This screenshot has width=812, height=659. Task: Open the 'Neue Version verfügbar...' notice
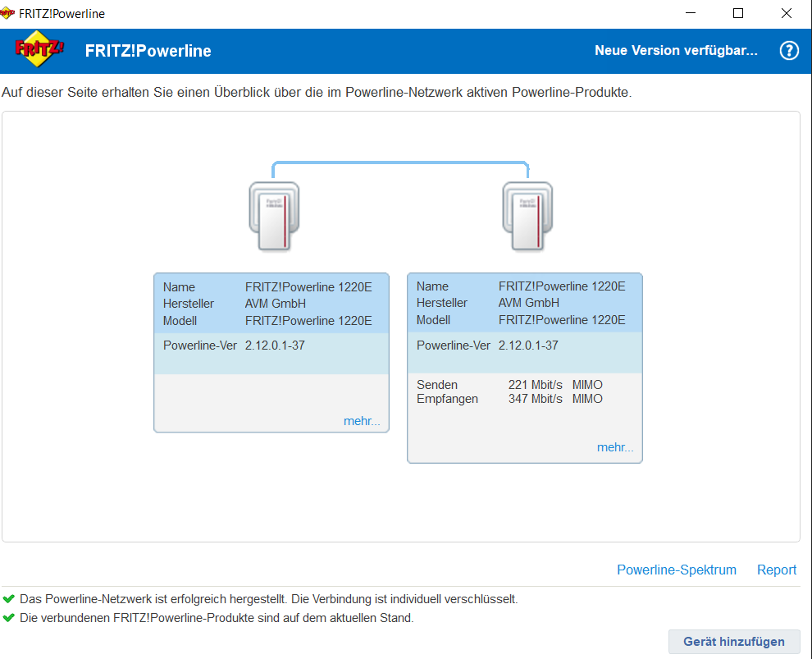coord(676,50)
